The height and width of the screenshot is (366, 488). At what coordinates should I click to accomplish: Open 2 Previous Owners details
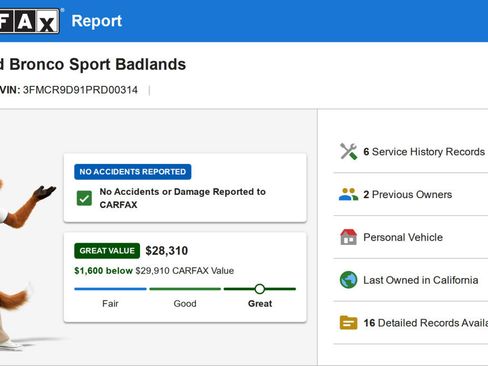[x=408, y=194]
